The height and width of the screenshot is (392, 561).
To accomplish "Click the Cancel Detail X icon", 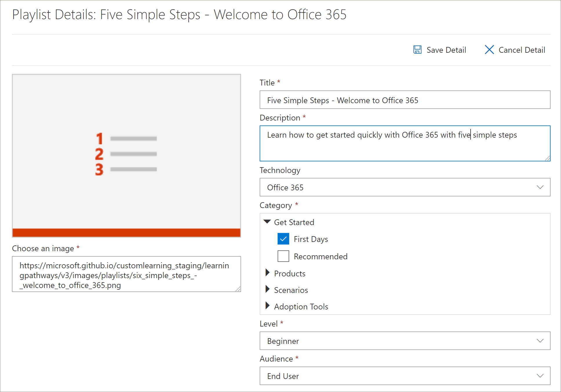I will pos(489,50).
